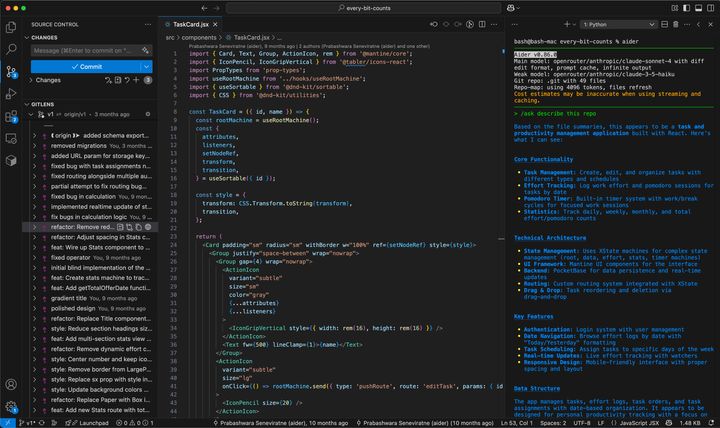Generate commit message with sparkle icon
720x428 pixels.
coord(146,51)
